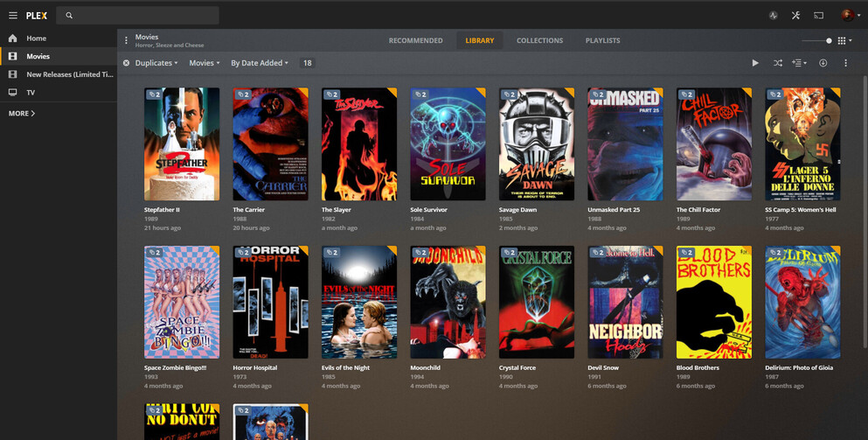Image resolution: width=868 pixels, height=440 pixels.
Task: Open The Slayer poster
Action: tap(359, 144)
